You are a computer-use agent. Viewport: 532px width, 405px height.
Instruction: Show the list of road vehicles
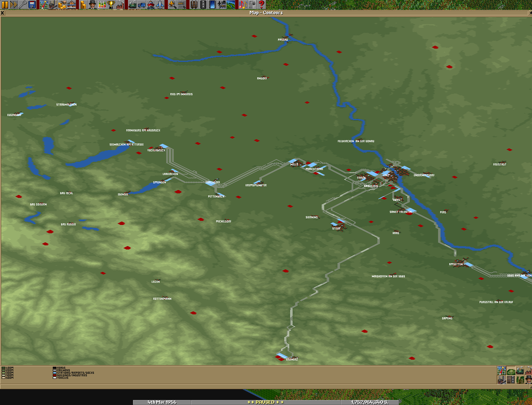point(142,5)
